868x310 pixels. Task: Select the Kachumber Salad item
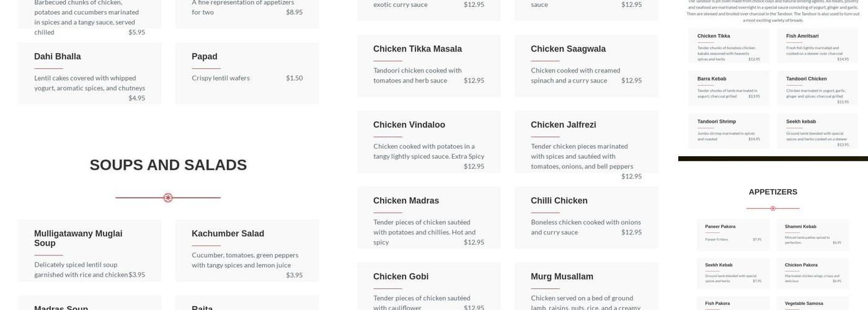tap(228, 234)
